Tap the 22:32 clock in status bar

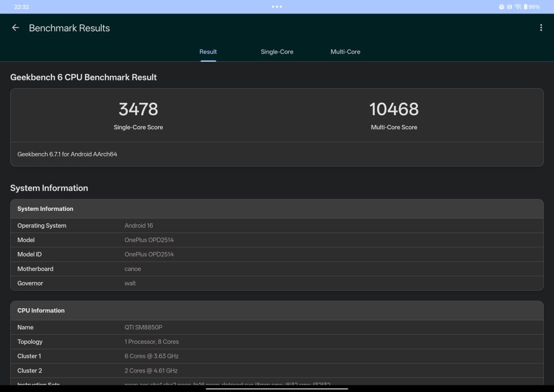22,6
